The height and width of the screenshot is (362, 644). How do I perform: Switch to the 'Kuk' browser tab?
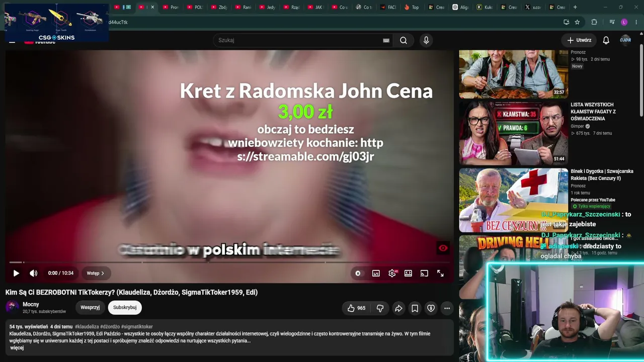point(485,7)
